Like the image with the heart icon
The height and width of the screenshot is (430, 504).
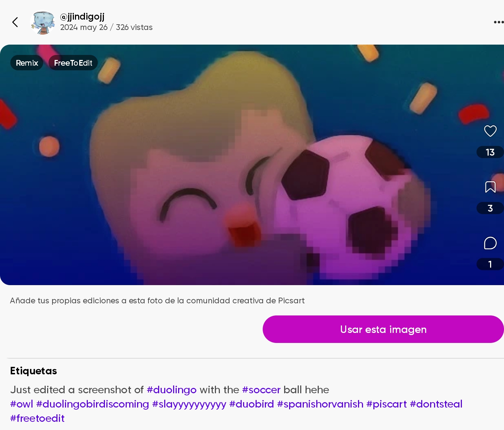coord(490,131)
